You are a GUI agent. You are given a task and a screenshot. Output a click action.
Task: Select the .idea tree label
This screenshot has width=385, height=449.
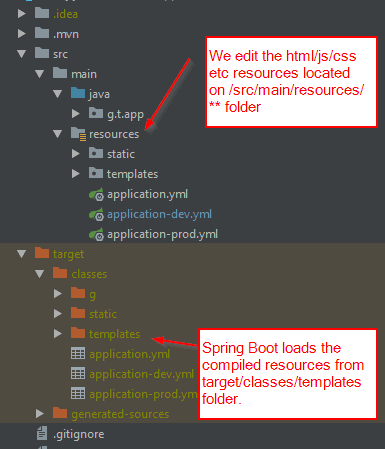click(x=65, y=14)
